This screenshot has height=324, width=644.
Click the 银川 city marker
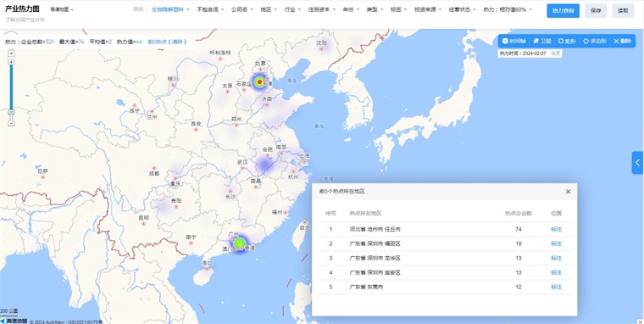tap(173, 85)
